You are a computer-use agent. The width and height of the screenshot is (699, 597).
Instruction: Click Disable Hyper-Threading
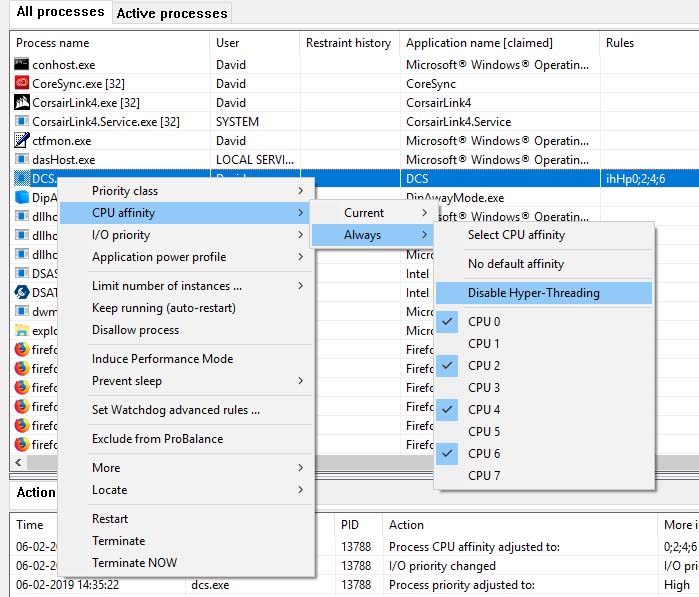[544, 293]
